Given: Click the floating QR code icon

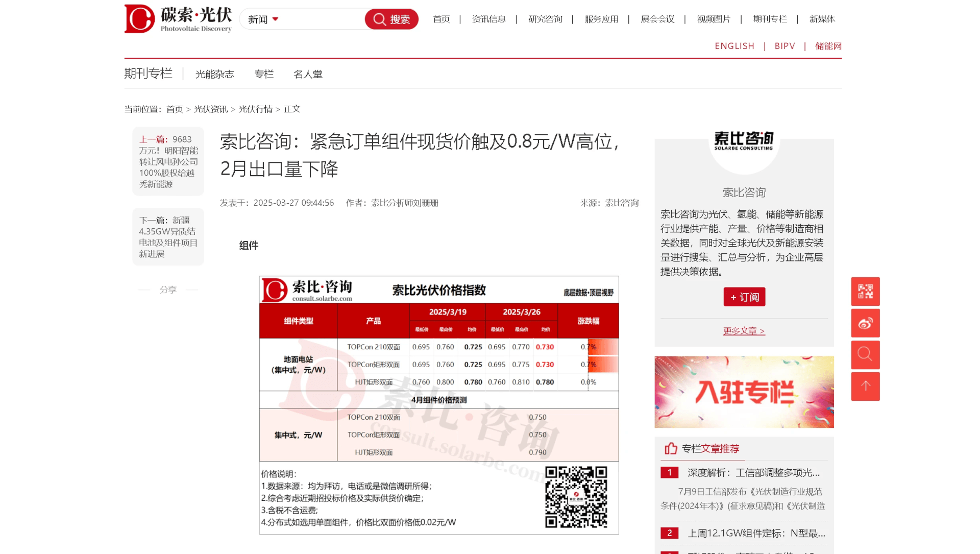Looking at the screenshot, I should click(865, 292).
